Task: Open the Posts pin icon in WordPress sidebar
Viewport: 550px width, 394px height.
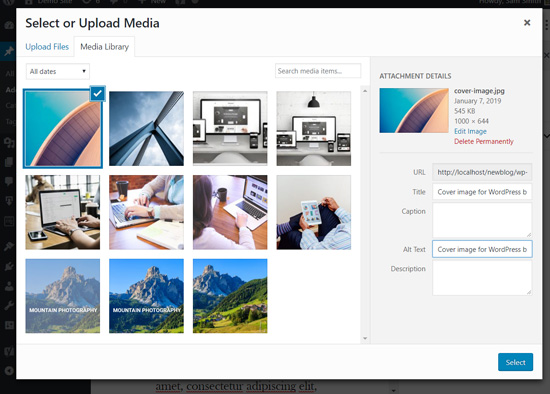Action: point(9,51)
